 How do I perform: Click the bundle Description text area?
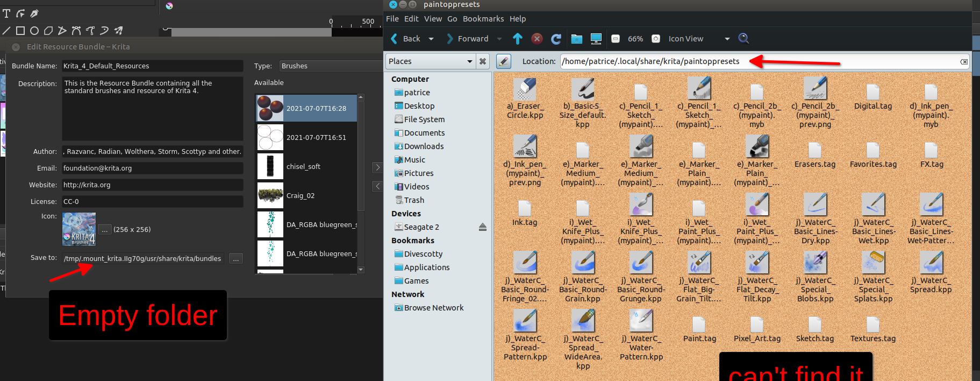point(152,109)
